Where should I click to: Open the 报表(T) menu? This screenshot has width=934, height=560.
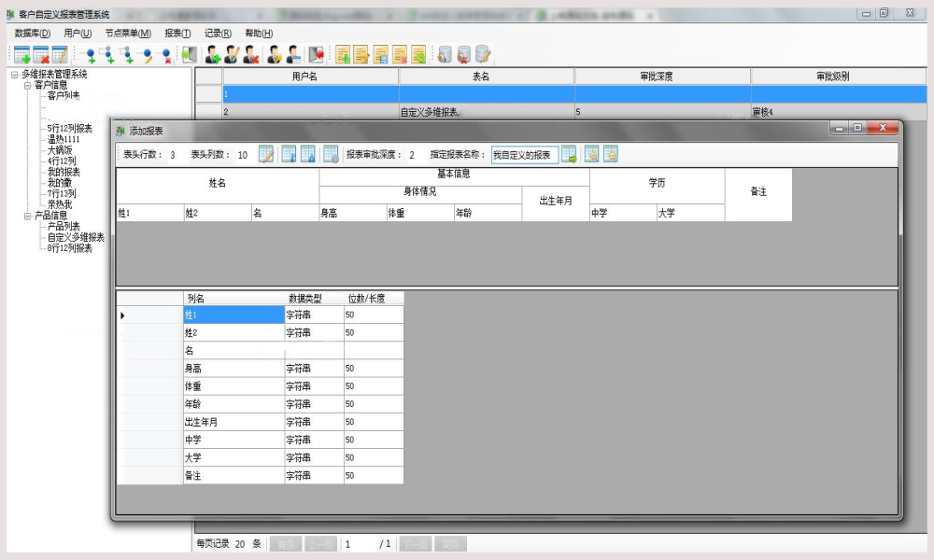[x=177, y=34]
